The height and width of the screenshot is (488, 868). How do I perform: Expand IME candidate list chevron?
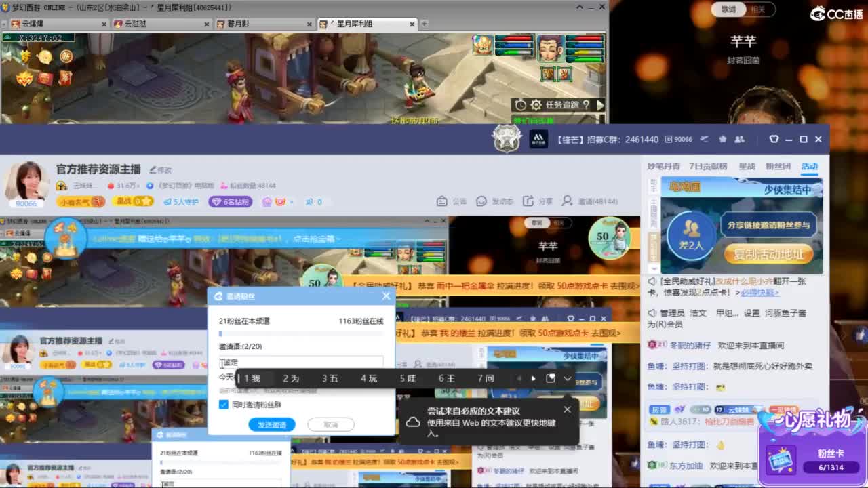click(568, 378)
